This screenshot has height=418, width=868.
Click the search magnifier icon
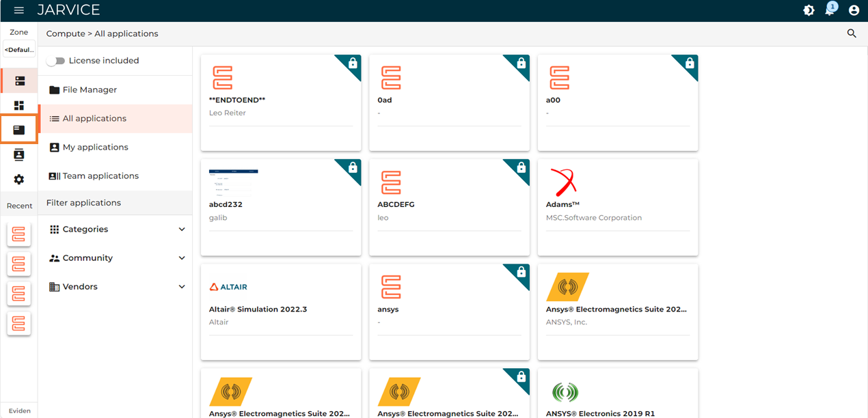coord(852,33)
